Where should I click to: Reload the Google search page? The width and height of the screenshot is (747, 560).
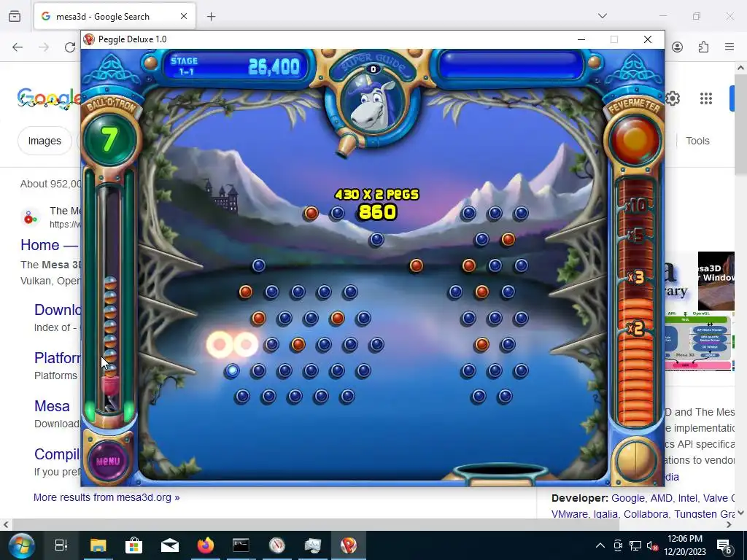(x=70, y=47)
